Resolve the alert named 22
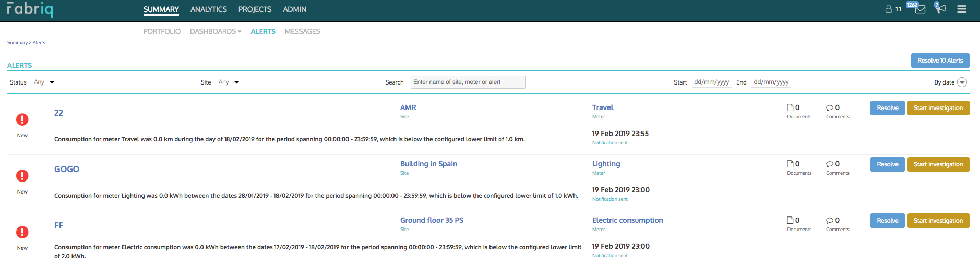Image resolution: width=980 pixels, height=265 pixels. [x=887, y=108]
